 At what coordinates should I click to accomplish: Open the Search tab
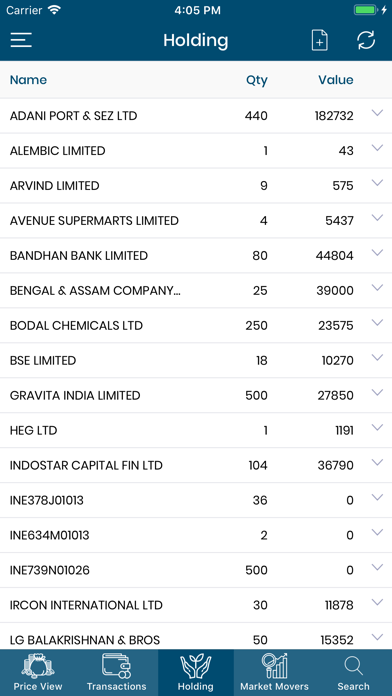coord(353,672)
